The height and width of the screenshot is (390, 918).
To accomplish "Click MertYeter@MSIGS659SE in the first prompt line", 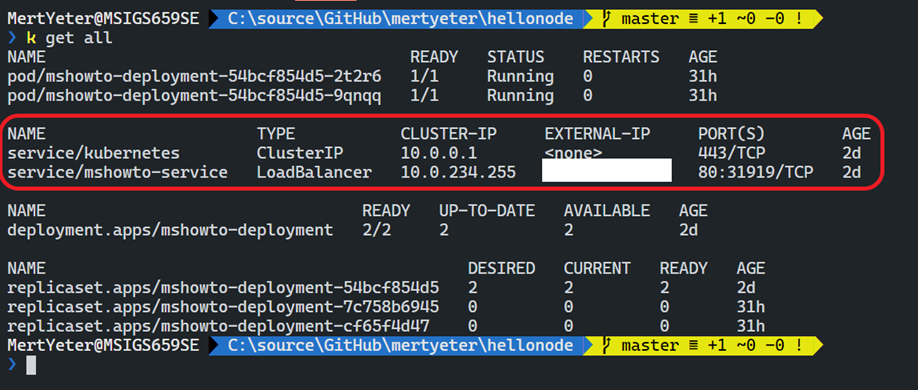I will 104,19.
